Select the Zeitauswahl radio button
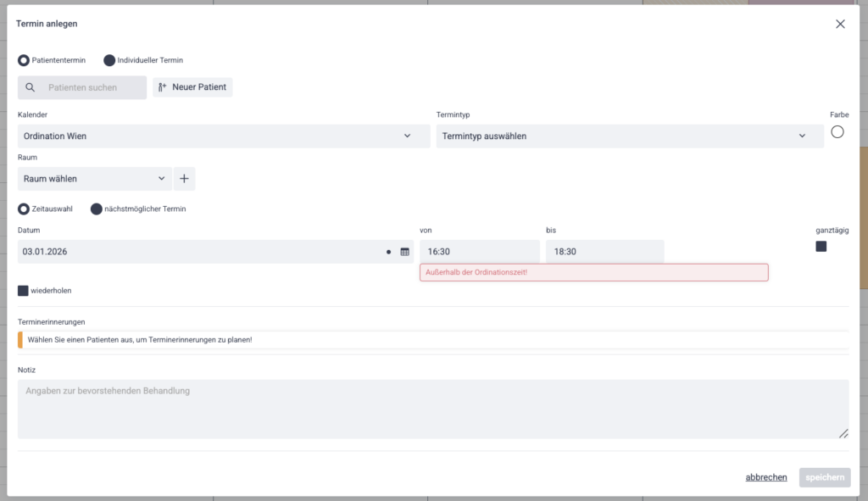The image size is (868, 501). pyautogui.click(x=24, y=209)
